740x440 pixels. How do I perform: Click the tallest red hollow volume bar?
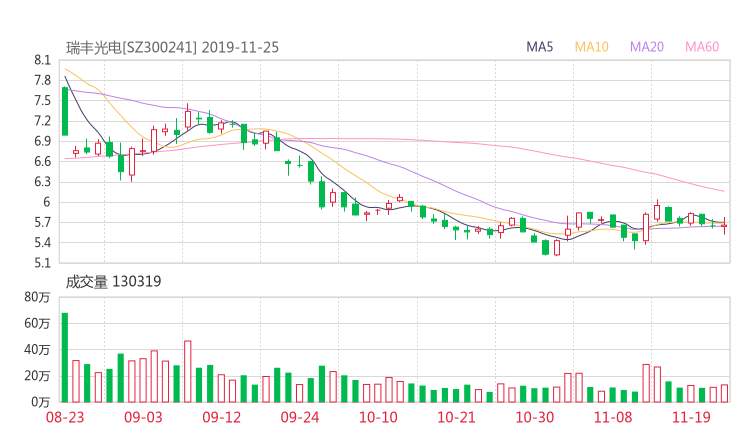187,372
